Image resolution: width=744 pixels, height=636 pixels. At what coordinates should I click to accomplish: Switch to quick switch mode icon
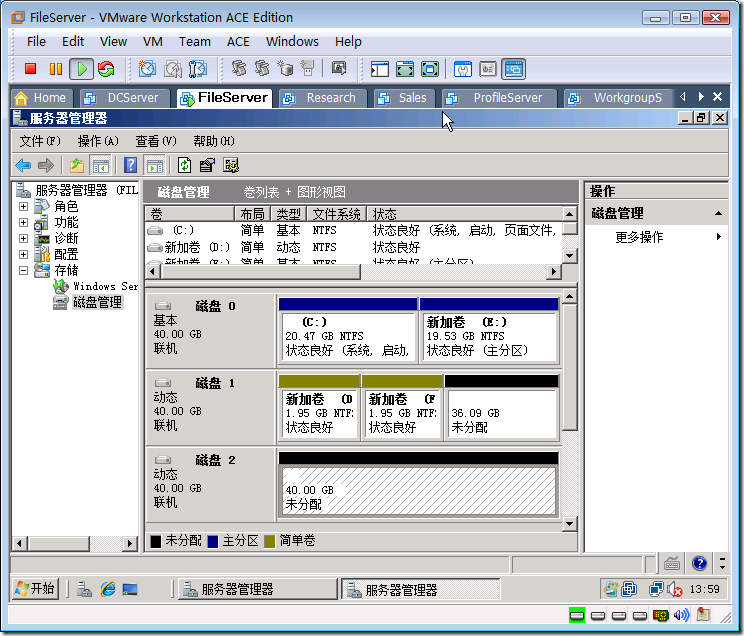pos(405,69)
